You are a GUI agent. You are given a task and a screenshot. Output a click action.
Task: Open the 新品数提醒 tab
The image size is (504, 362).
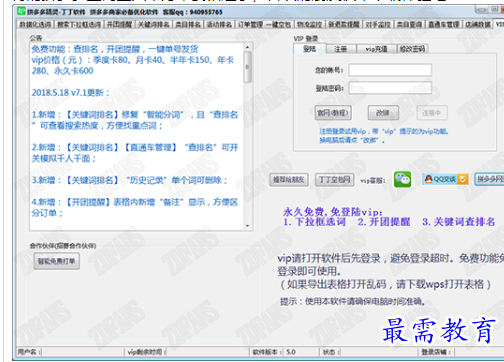click(x=344, y=24)
